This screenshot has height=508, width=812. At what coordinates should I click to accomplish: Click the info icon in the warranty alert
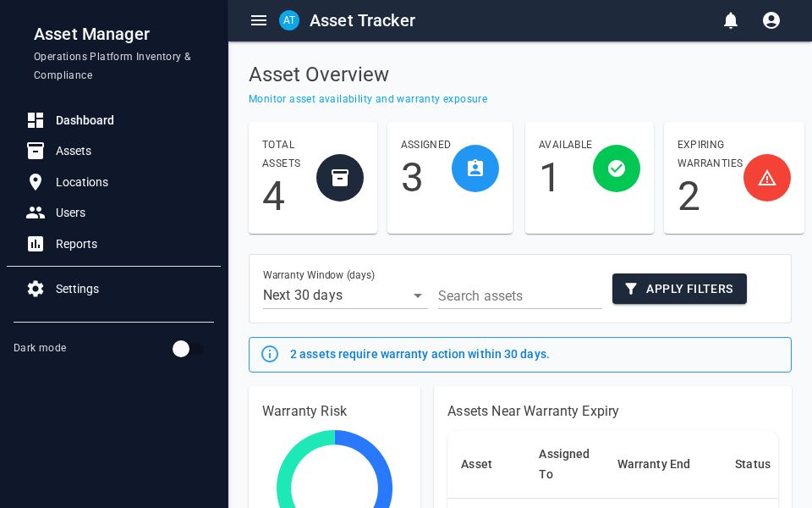270,354
